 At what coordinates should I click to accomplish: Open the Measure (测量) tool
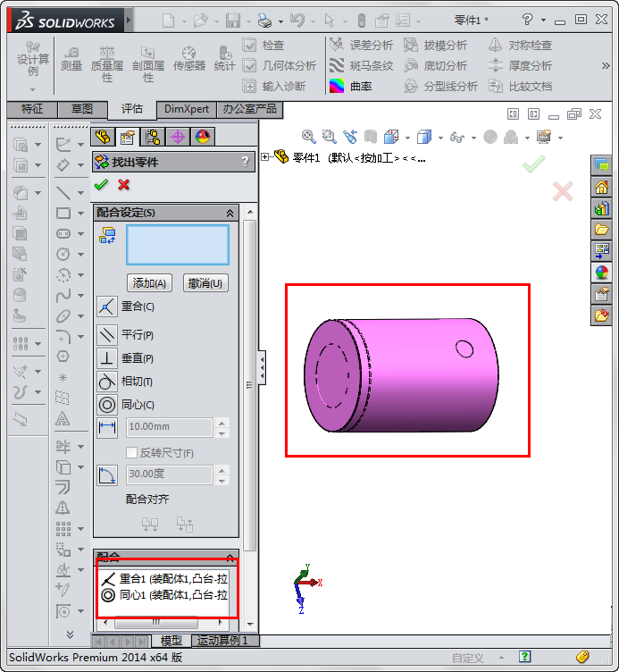tap(71, 60)
